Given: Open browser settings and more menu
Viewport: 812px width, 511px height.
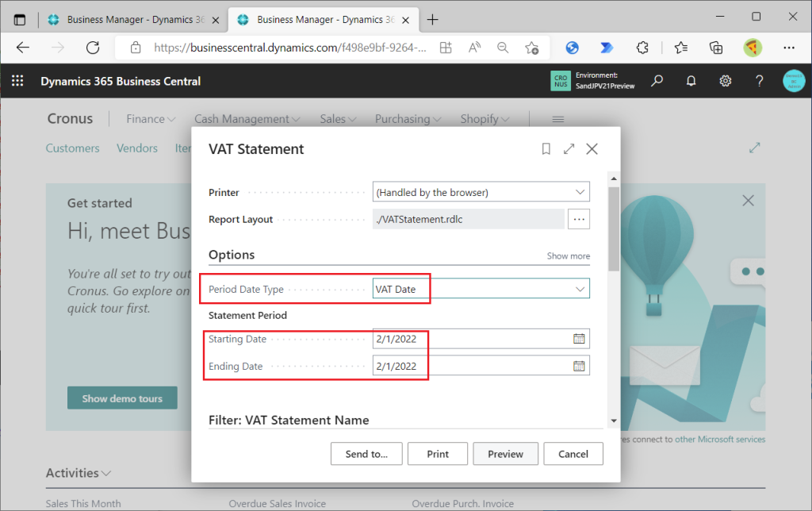Looking at the screenshot, I should point(789,48).
